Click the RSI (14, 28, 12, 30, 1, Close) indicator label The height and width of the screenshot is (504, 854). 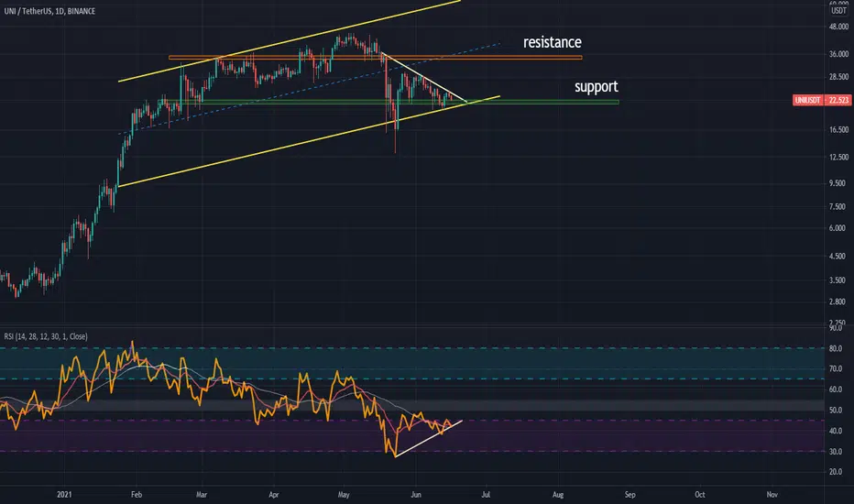coord(46,336)
